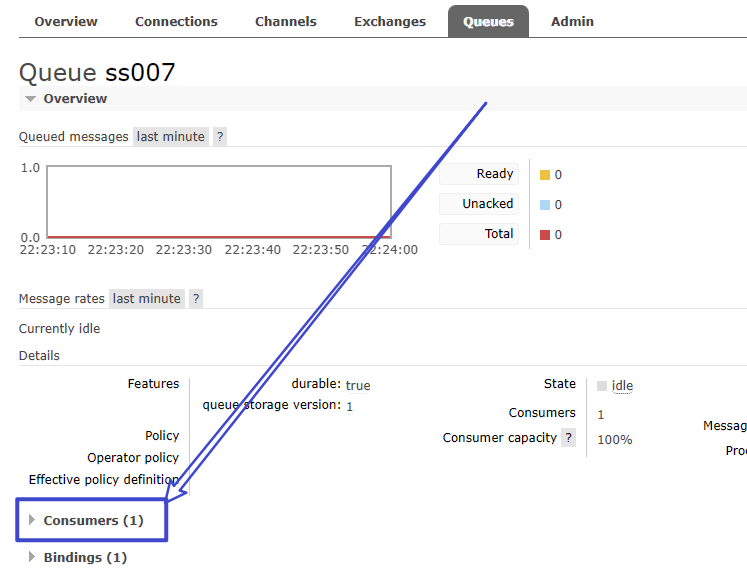Select the Queues tab
Image resolution: width=747 pixels, height=586 pixels.
point(488,21)
